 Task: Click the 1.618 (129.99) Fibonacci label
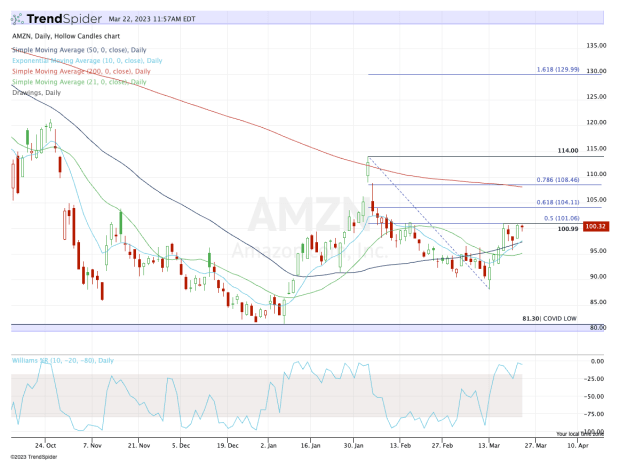pos(558,69)
